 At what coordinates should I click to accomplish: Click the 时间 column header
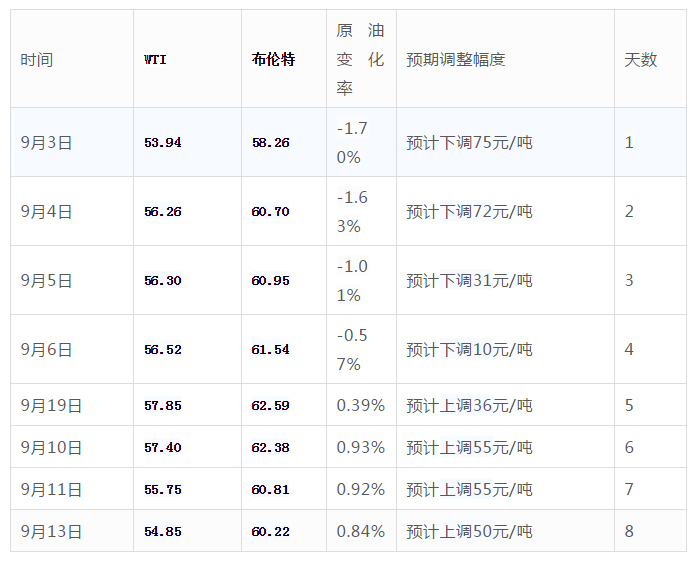pos(37,59)
